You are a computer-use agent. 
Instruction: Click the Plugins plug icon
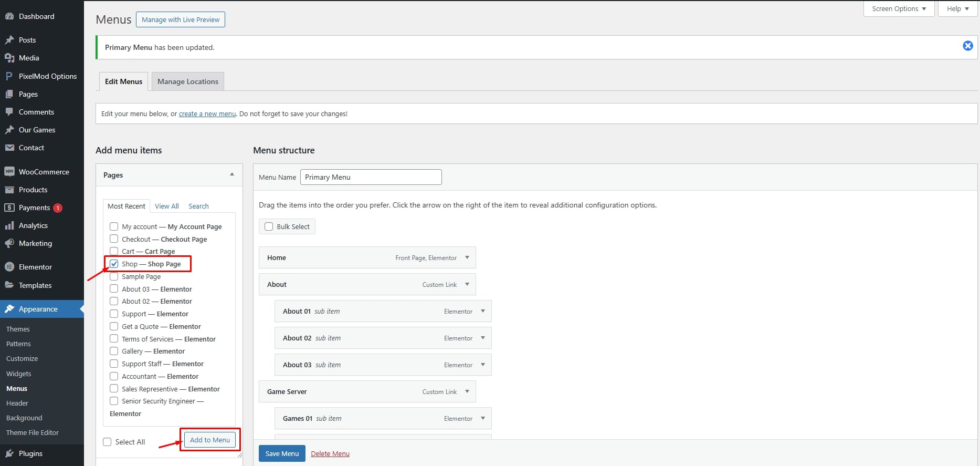tap(9, 453)
